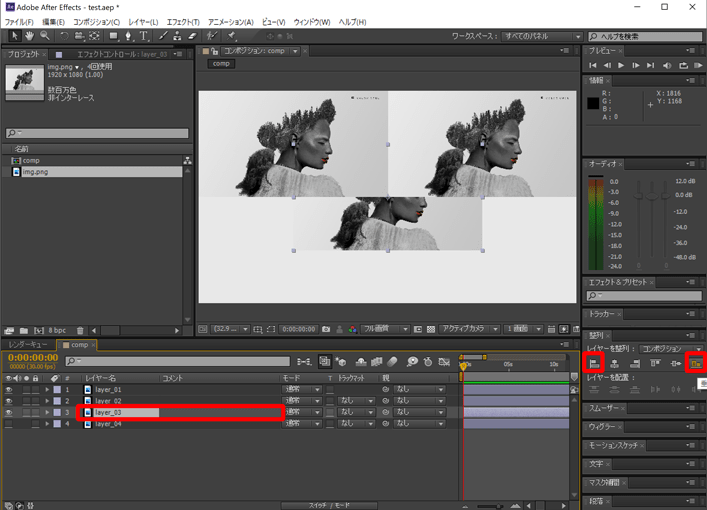Open the Graph Editor in timeline
The image size is (707, 510).
(444, 362)
